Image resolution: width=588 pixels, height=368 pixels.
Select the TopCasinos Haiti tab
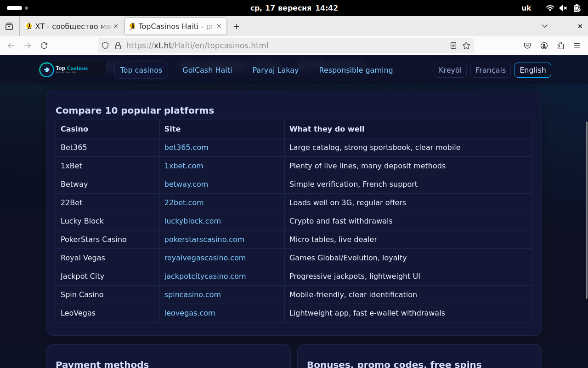175,26
